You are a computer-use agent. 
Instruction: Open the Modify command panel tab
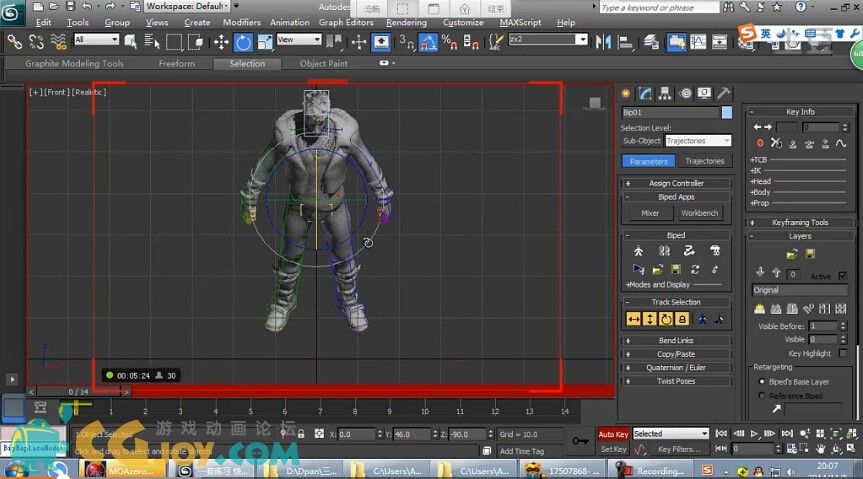[645, 94]
